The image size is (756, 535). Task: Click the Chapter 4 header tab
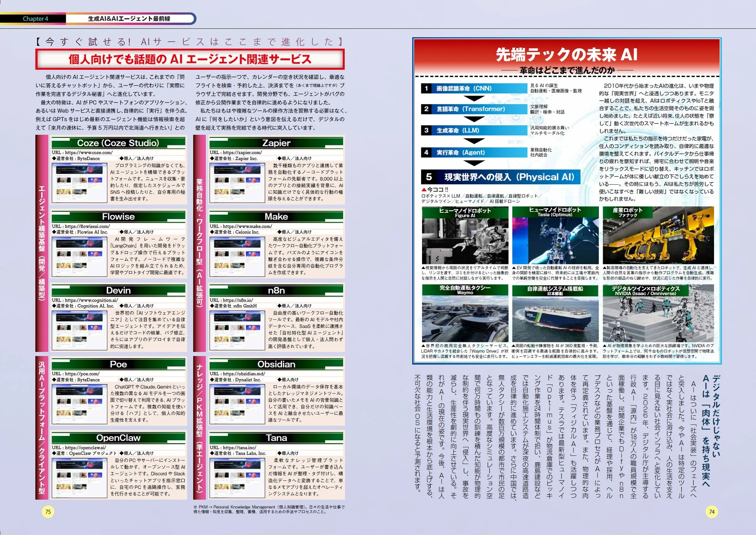coord(36,18)
